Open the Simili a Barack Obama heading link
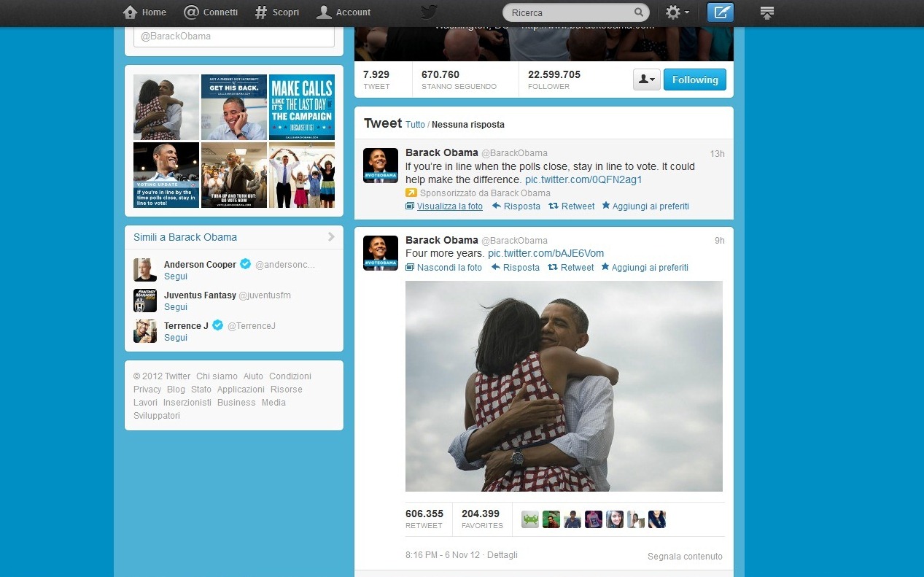This screenshot has width=924, height=577. (185, 237)
